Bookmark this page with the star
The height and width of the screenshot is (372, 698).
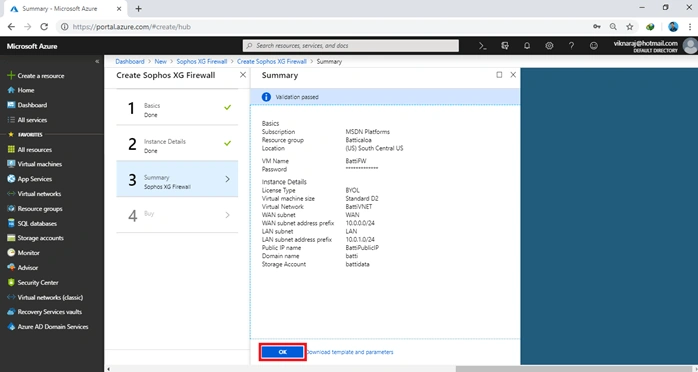click(629, 27)
